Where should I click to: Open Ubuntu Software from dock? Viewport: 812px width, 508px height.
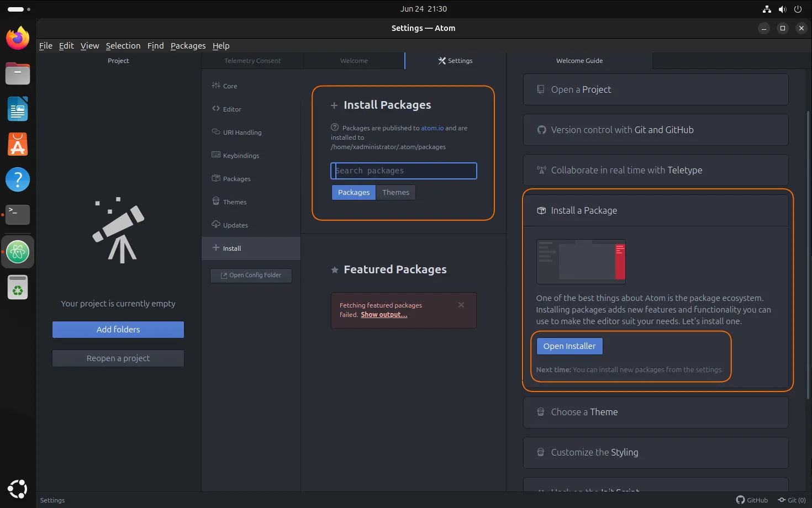[x=18, y=144]
